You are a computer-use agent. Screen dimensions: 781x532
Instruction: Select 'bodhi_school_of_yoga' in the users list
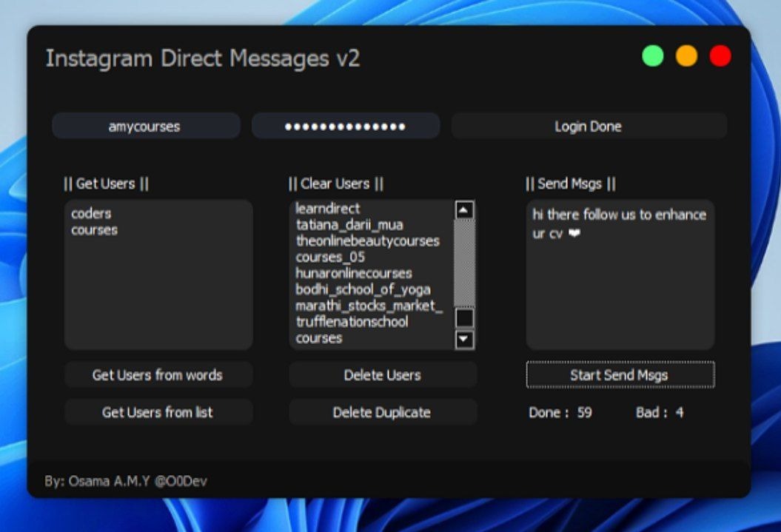363,289
